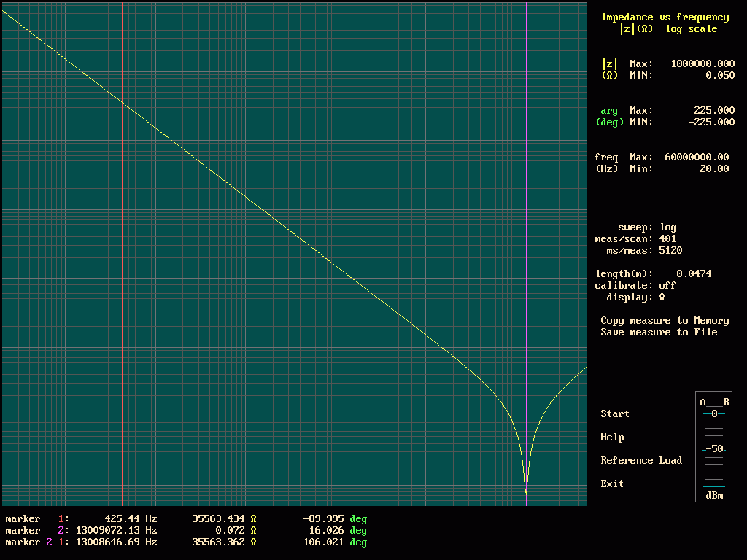Click the -50 mark on dBm meter
This screenshot has height=560, width=747.
click(x=714, y=448)
